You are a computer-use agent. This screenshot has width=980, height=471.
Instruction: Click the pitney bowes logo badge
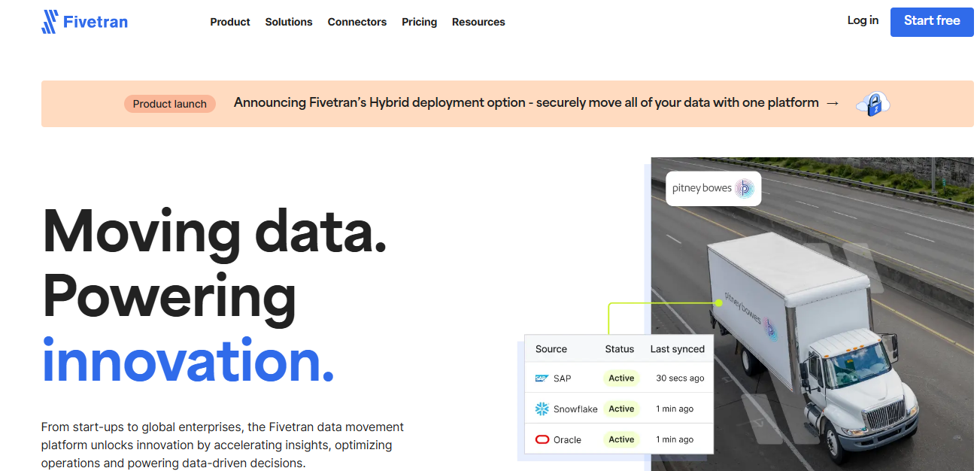(x=713, y=189)
